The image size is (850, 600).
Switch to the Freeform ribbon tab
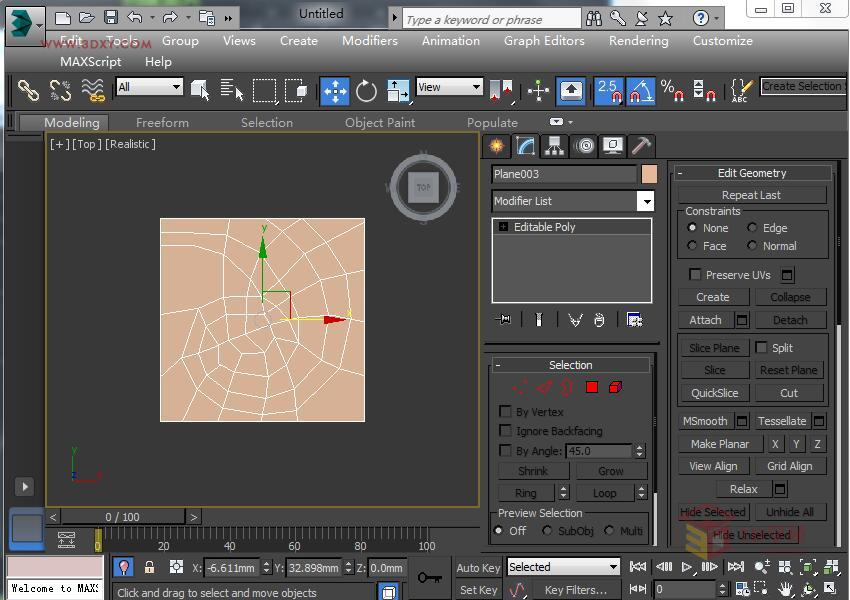click(162, 122)
